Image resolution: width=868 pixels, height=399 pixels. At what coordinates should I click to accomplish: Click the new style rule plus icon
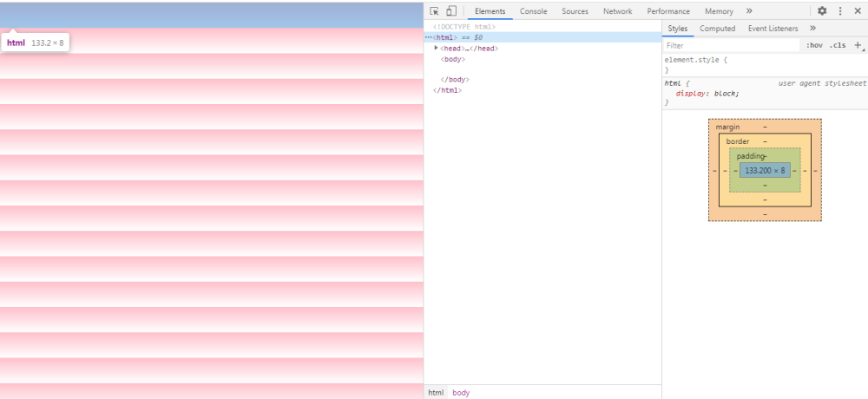tap(858, 45)
